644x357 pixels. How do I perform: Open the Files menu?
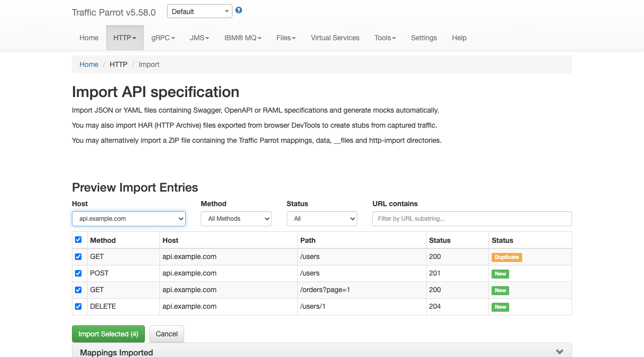click(x=286, y=38)
